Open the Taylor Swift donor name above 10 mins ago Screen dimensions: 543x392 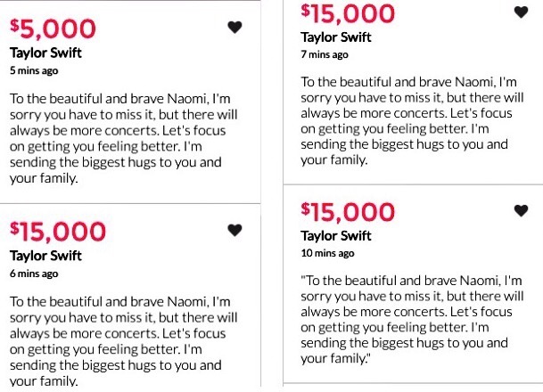pos(337,236)
